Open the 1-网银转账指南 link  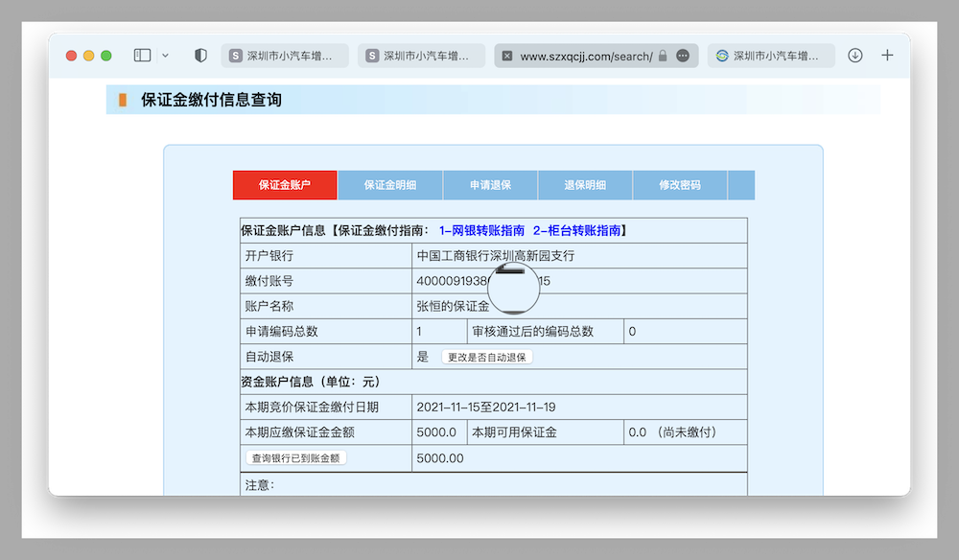(x=481, y=230)
